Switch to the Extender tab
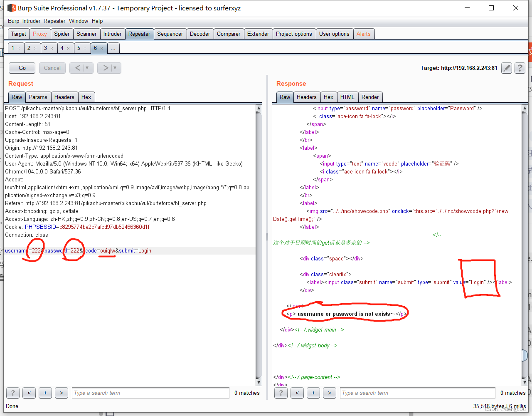 tap(258, 34)
